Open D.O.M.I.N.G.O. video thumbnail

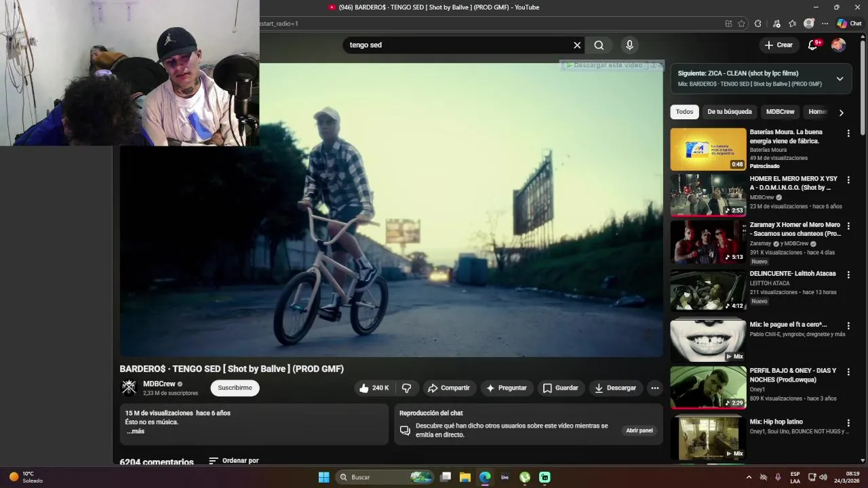(x=708, y=195)
